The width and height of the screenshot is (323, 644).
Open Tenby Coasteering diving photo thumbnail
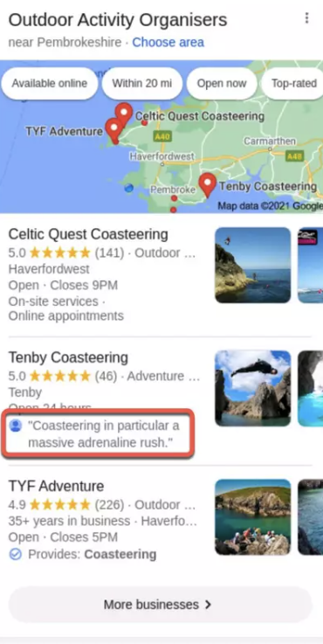tap(253, 388)
